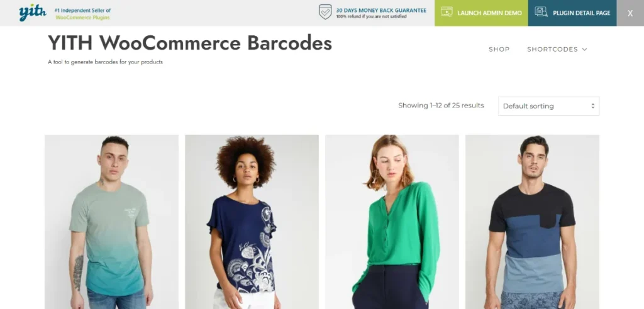Screen dimensions: 644x309
Task: Expand the Shortcodes menu chevron
Action: point(584,49)
